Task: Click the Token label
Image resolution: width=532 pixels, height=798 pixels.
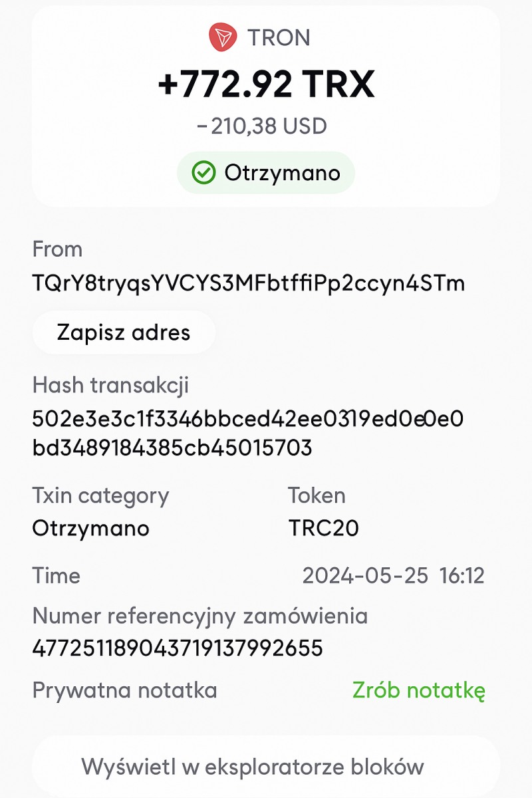Action: [317, 495]
